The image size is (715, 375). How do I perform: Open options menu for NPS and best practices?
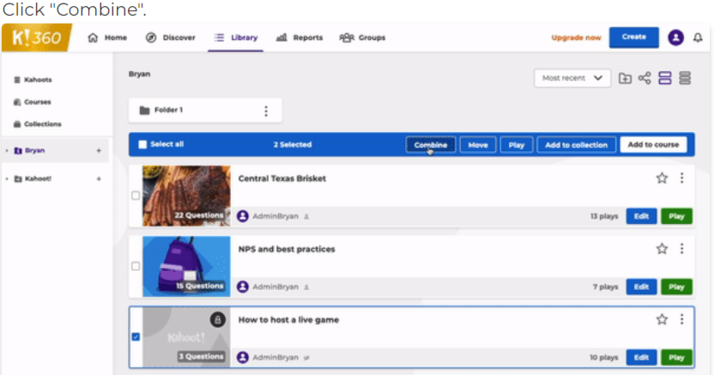pyautogui.click(x=682, y=249)
